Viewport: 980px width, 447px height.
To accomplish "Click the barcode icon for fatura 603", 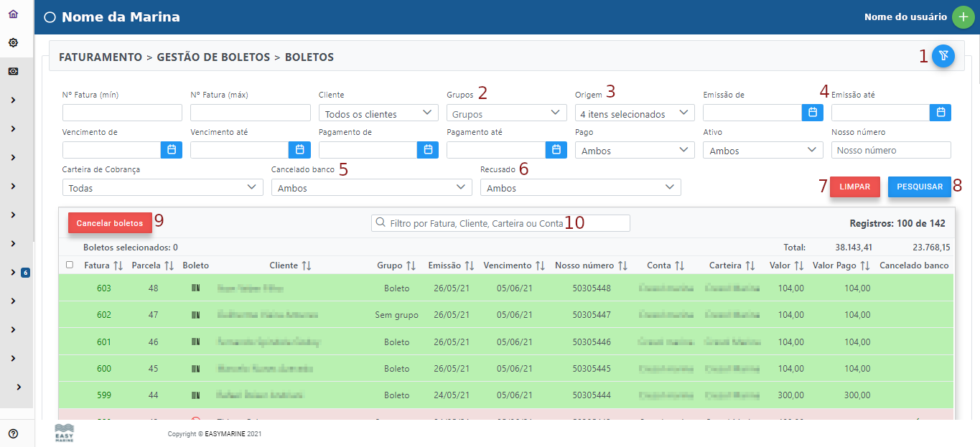I will [195, 288].
